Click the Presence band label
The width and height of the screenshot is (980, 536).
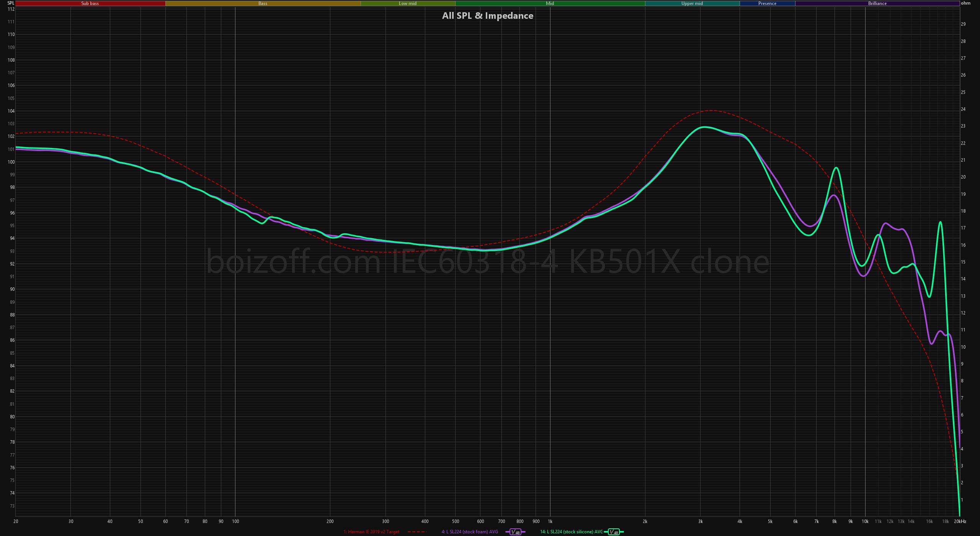click(767, 3)
